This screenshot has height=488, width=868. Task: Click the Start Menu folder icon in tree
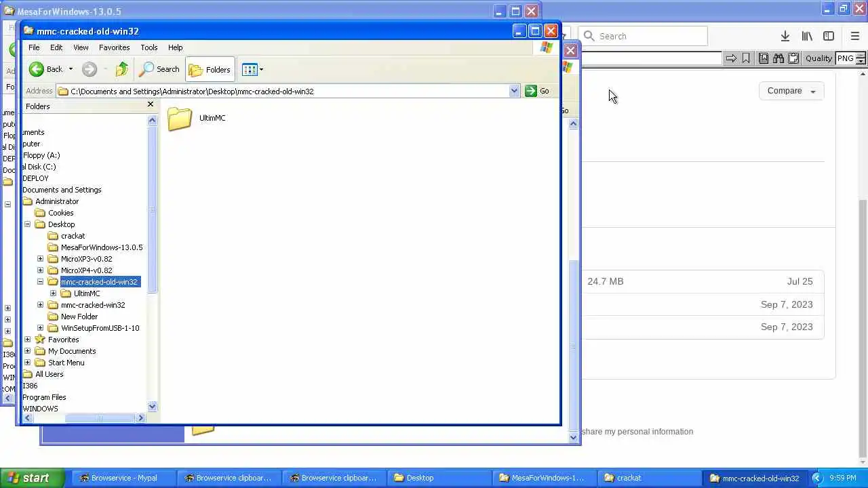(x=40, y=363)
